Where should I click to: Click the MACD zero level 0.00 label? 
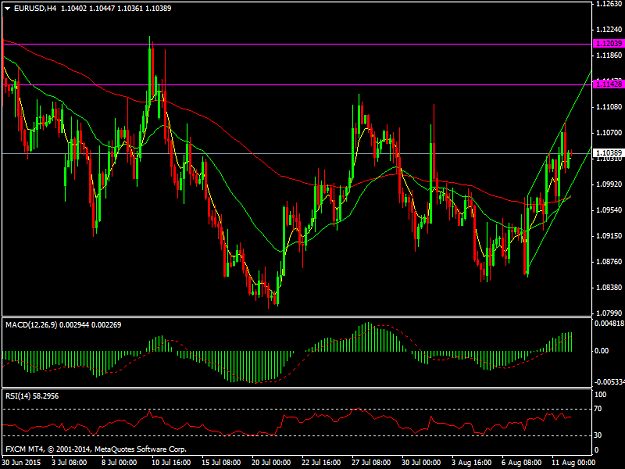point(601,351)
